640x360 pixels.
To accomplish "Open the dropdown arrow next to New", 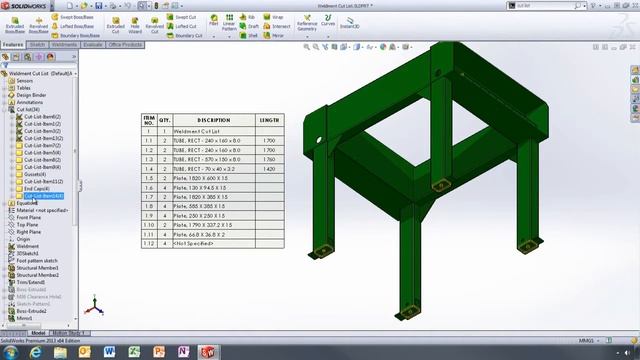I will 76,6.
